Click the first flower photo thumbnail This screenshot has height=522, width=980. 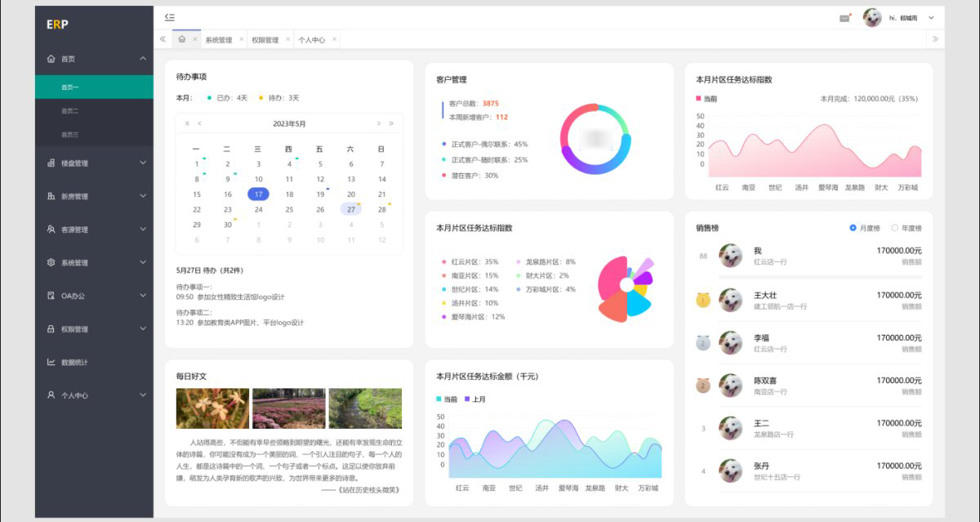click(212, 408)
